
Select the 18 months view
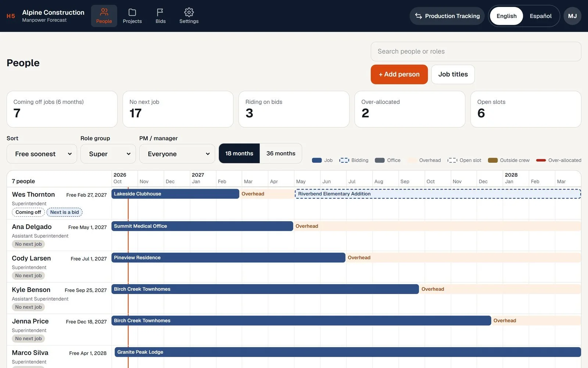(x=239, y=153)
